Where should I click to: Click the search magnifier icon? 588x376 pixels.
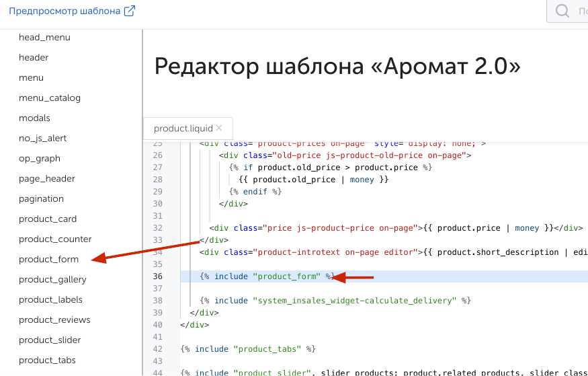click(x=562, y=11)
